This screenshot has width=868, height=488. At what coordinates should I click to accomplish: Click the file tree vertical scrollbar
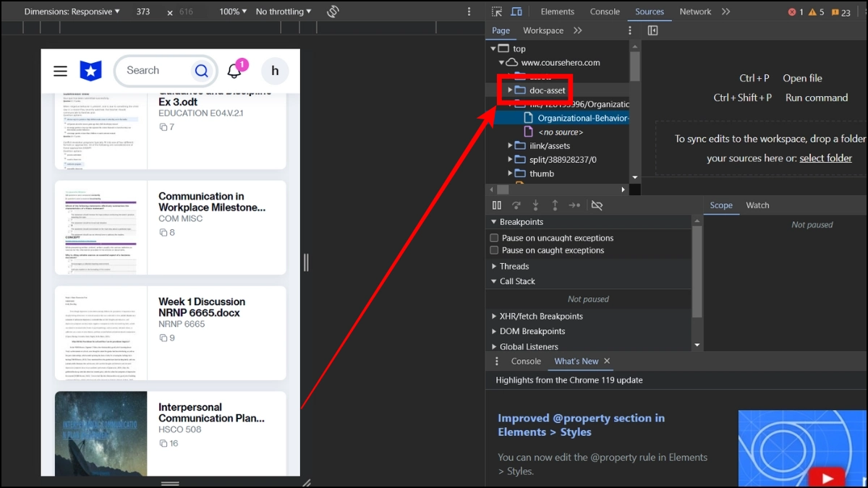point(634,65)
